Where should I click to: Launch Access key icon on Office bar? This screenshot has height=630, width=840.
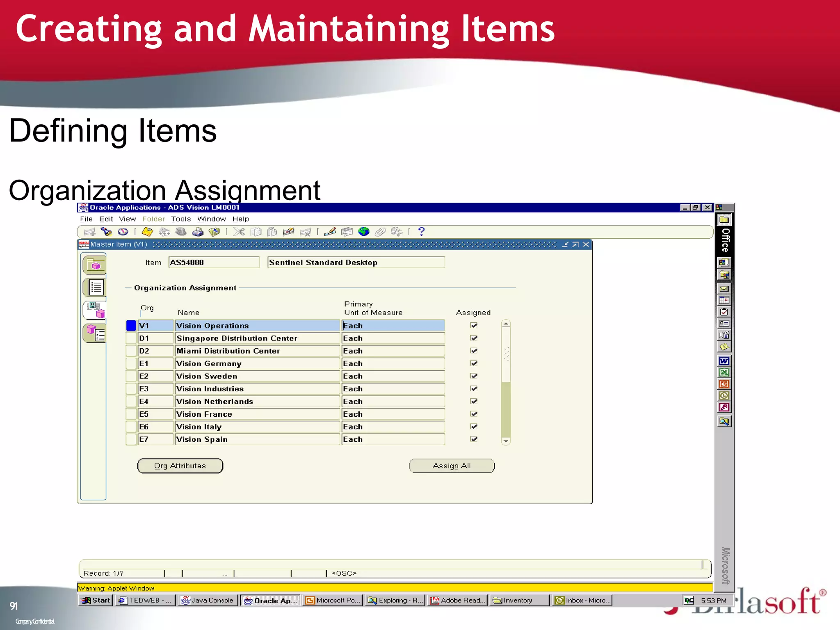tap(724, 407)
